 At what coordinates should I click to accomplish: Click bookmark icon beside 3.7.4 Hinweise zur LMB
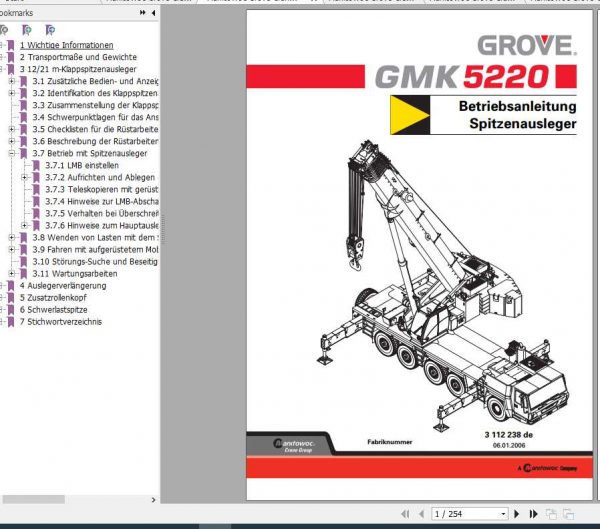coord(36,201)
